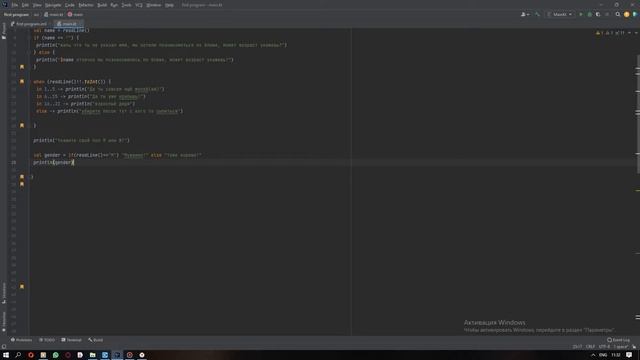Open the Project tool window sidebar
Screen dimensions: 640x360
(x=4, y=31)
